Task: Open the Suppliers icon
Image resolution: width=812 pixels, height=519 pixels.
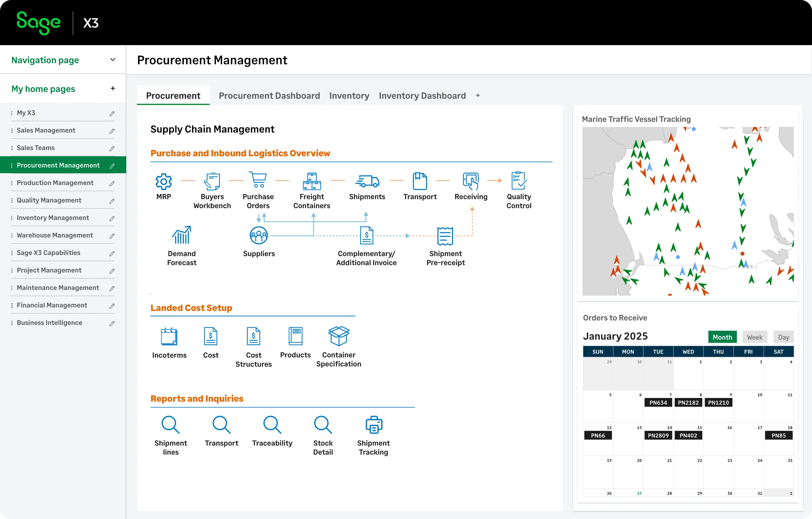Action: click(259, 235)
